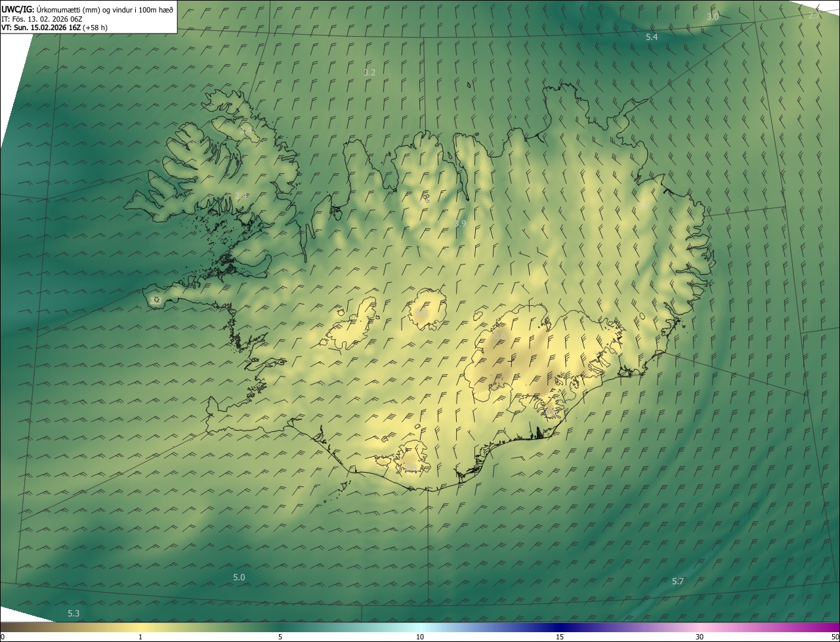The height and width of the screenshot is (642, 840).
Task: Click the color scale tick labeled 30
Action: 700,637
